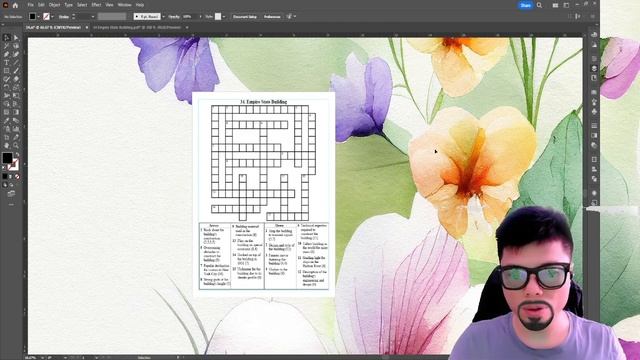Open the workspace switcher icon
The image size is (640, 360).
[566, 5]
